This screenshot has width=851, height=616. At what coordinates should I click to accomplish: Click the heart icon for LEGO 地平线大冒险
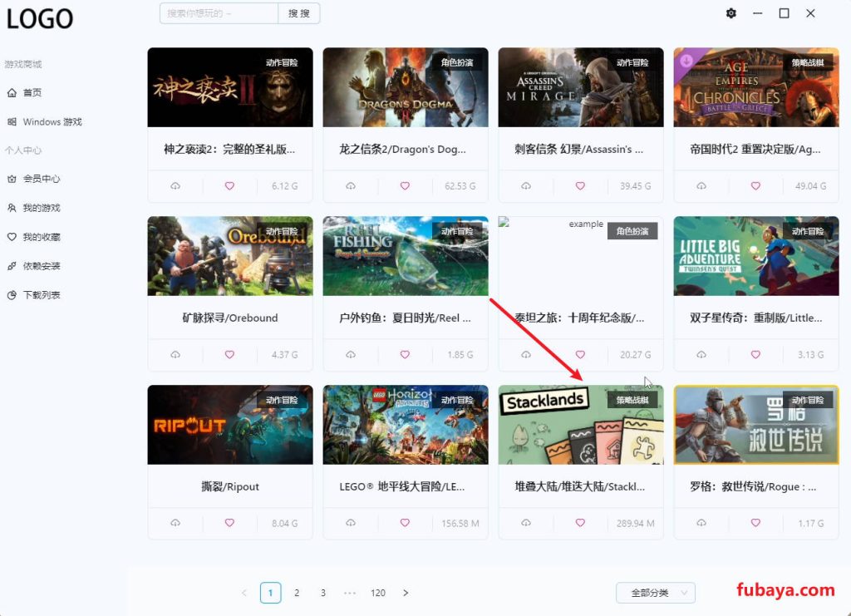405,523
